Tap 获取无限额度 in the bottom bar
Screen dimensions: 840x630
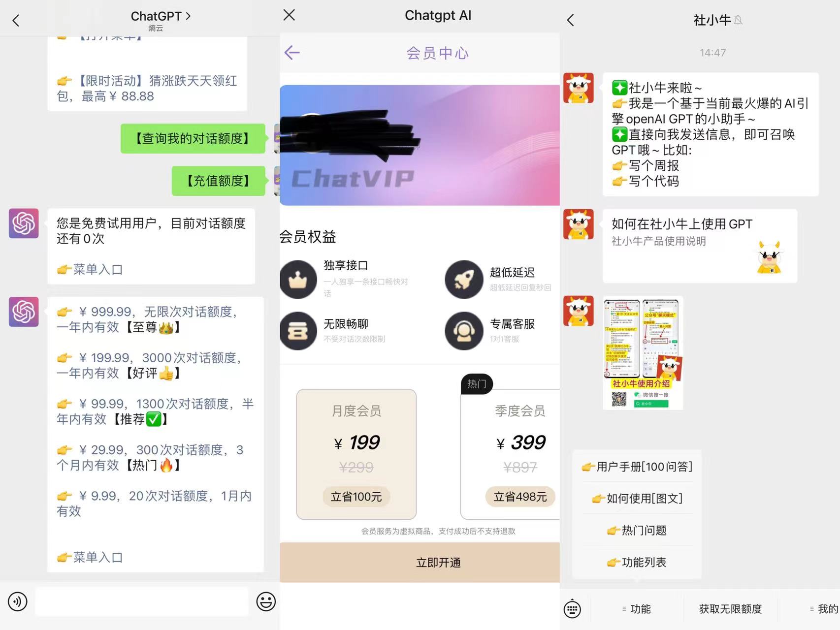pos(730,609)
